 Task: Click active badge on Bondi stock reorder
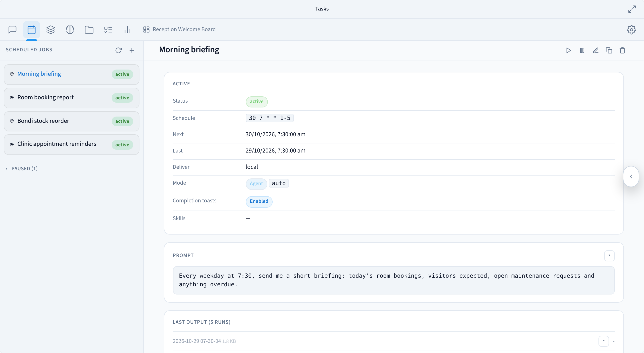click(x=122, y=121)
